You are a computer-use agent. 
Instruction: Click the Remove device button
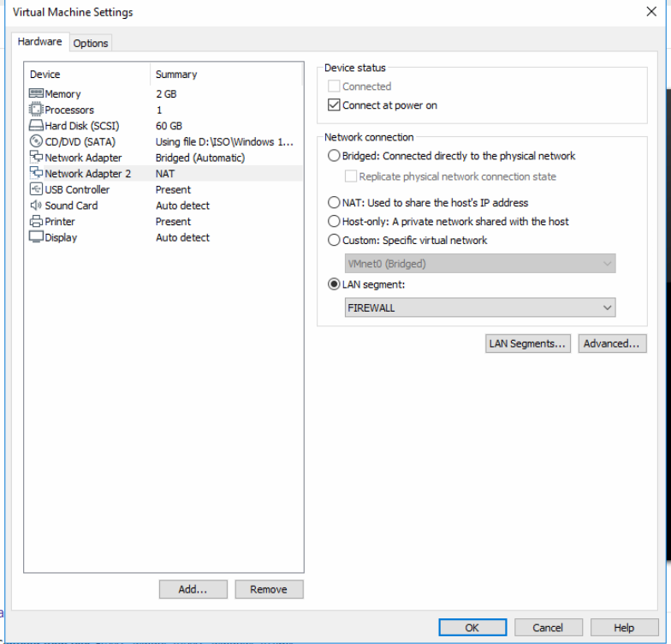coord(269,589)
